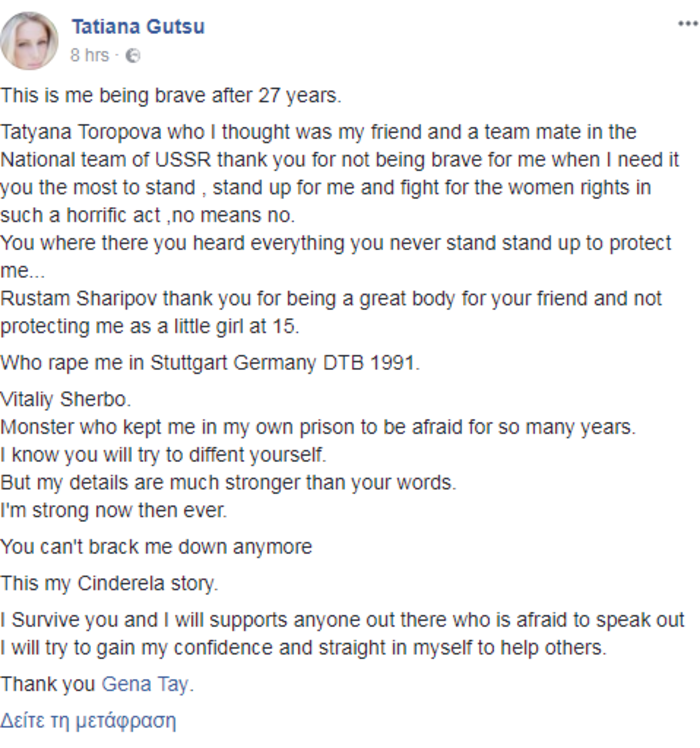The width and height of the screenshot is (700, 748).
Task: Click the line mentioning 'Stuttgart Germany DTB 1991'
Action: [x=211, y=362]
